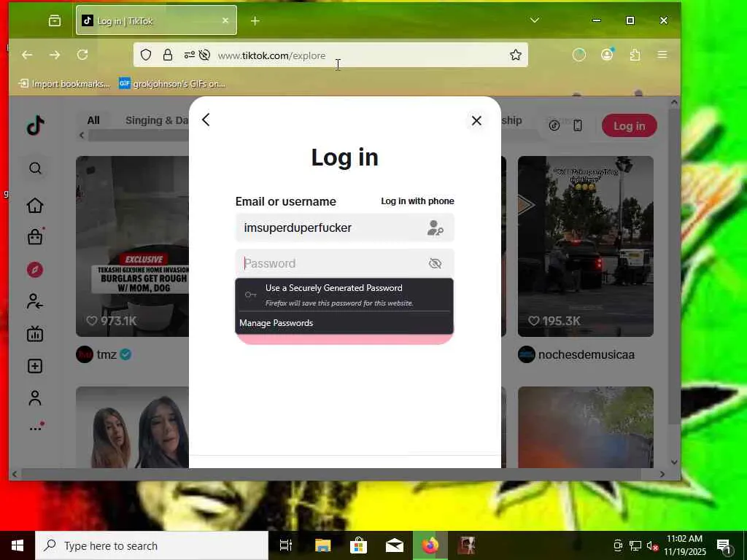The height and width of the screenshot is (560, 747).
Task: Click the TikTok logo in the sidebar
Action: click(35, 125)
